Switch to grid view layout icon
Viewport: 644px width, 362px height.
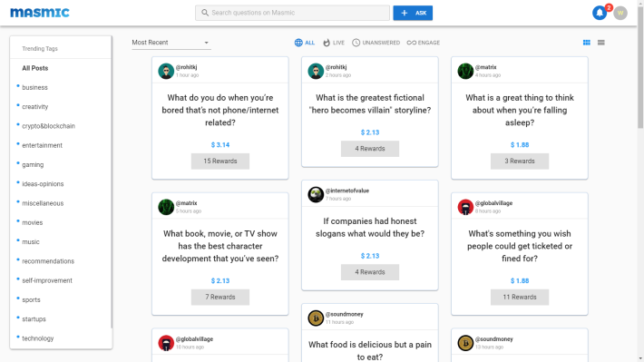tap(587, 43)
